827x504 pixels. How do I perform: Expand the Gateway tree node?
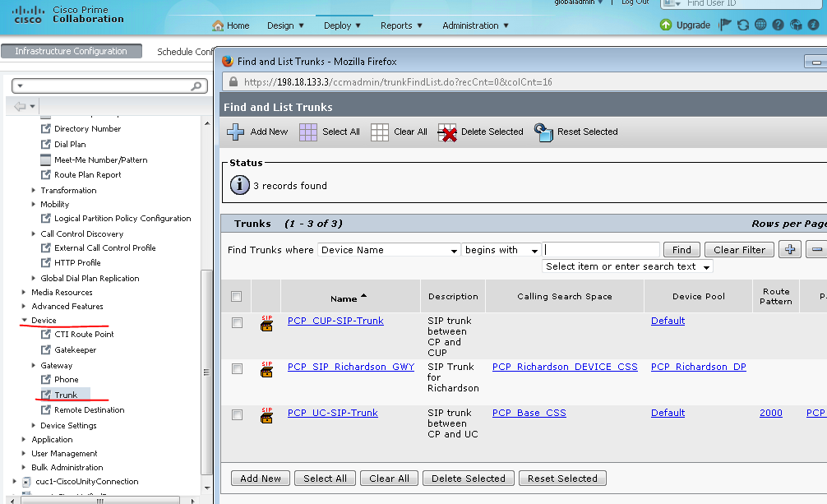pyautogui.click(x=33, y=365)
